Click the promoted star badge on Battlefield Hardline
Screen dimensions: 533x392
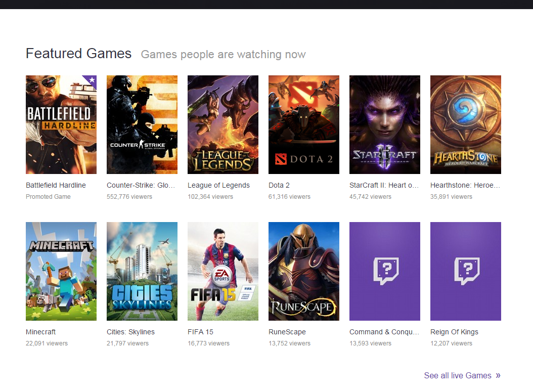92,80
